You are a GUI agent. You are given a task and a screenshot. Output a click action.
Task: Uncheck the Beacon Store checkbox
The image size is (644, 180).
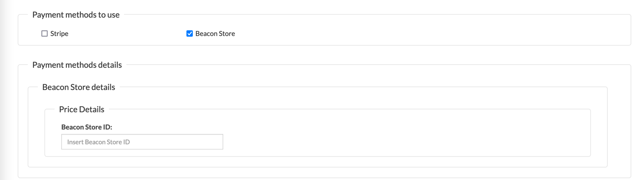pos(190,34)
